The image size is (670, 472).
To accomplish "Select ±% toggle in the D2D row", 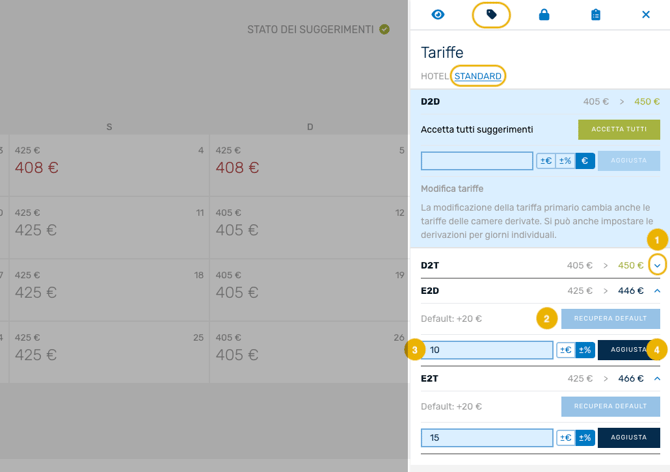I will (565, 160).
